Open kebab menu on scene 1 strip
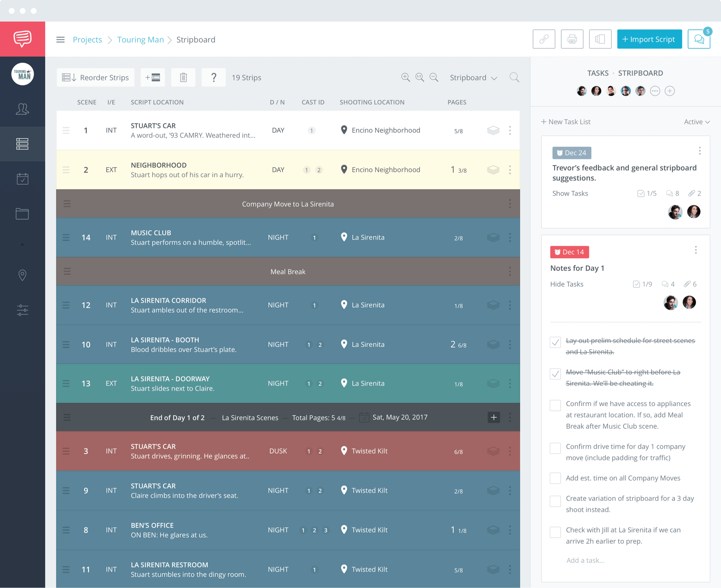The height and width of the screenshot is (588, 721). 510,130
